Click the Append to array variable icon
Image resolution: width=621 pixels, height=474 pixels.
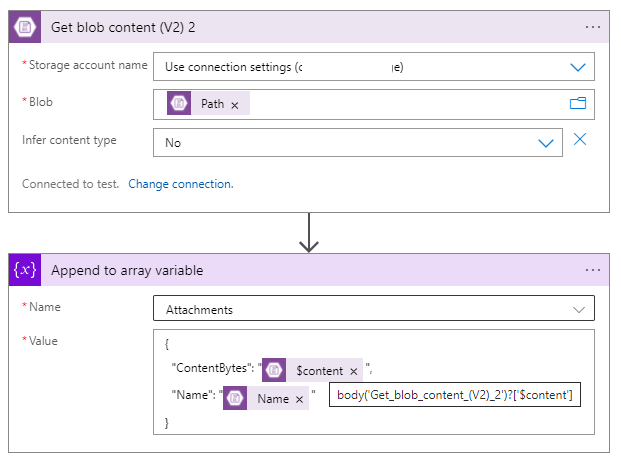(25, 270)
